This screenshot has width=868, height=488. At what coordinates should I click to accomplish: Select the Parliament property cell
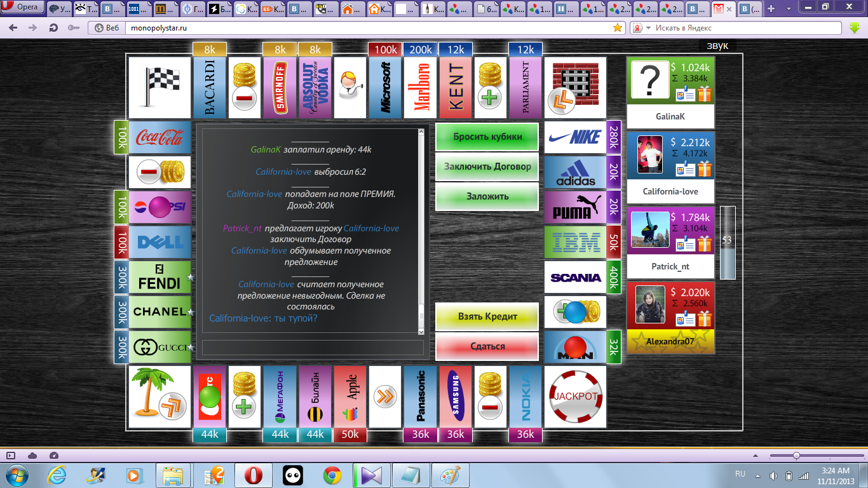(525, 88)
